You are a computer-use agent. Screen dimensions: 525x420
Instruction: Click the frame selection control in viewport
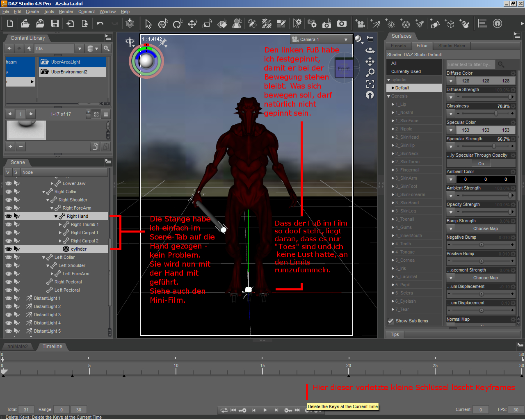pos(370,84)
